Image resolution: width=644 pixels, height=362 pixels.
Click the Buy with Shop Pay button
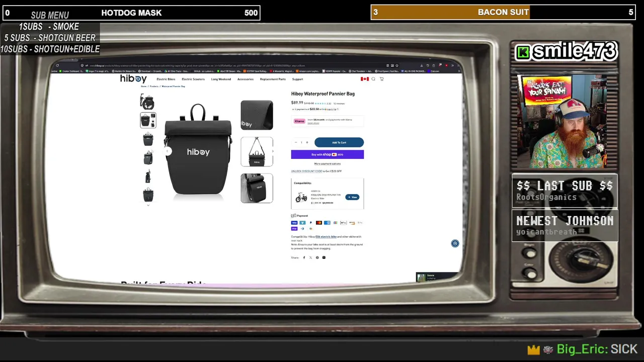tap(328, 154)
